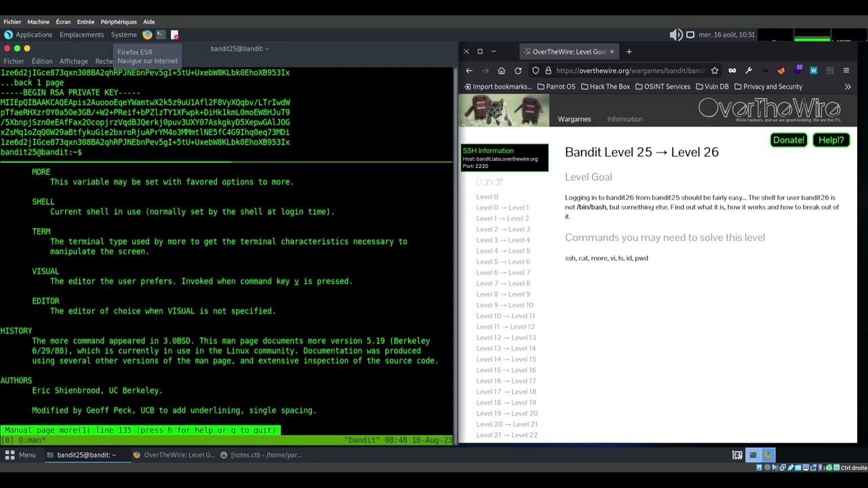Open the terminal Édition menu
868x488 pixels.
(x=41, y=61)
